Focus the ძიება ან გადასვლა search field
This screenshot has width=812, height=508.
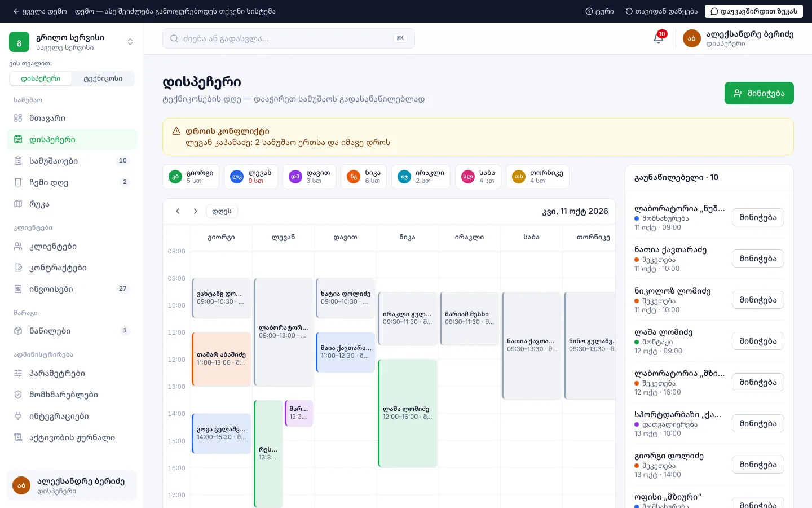point(289,38)
